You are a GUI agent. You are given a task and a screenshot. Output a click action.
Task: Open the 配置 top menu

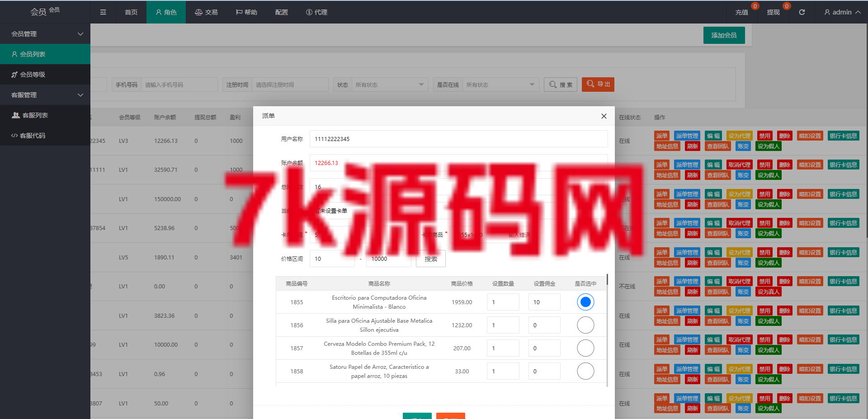(x=281, y=12)
